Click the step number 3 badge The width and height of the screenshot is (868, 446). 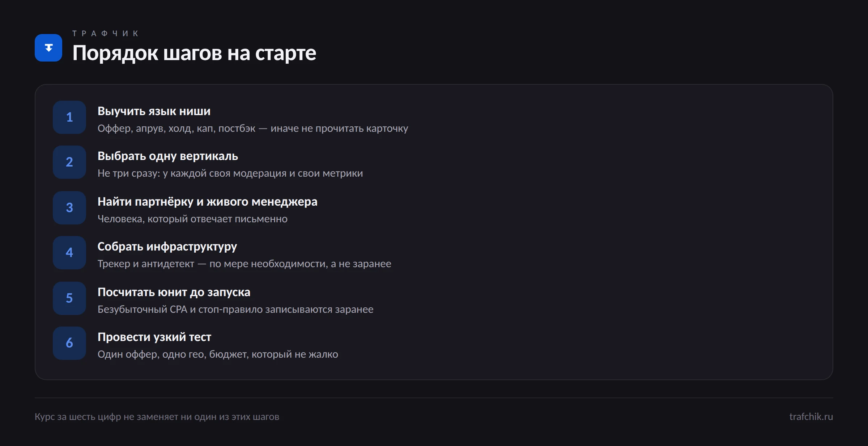click(69, 208)
